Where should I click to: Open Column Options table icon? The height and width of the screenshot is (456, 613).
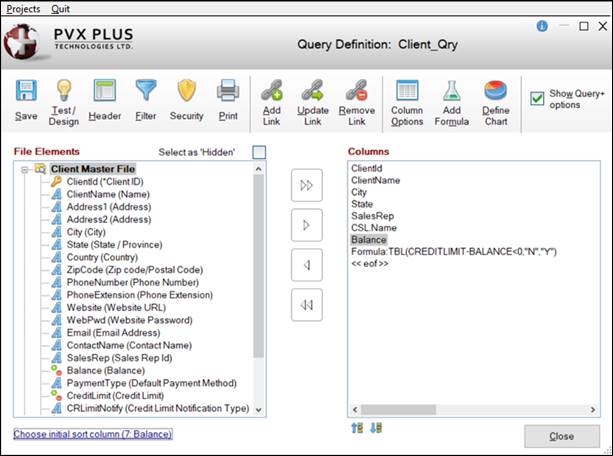click(407, 90)
